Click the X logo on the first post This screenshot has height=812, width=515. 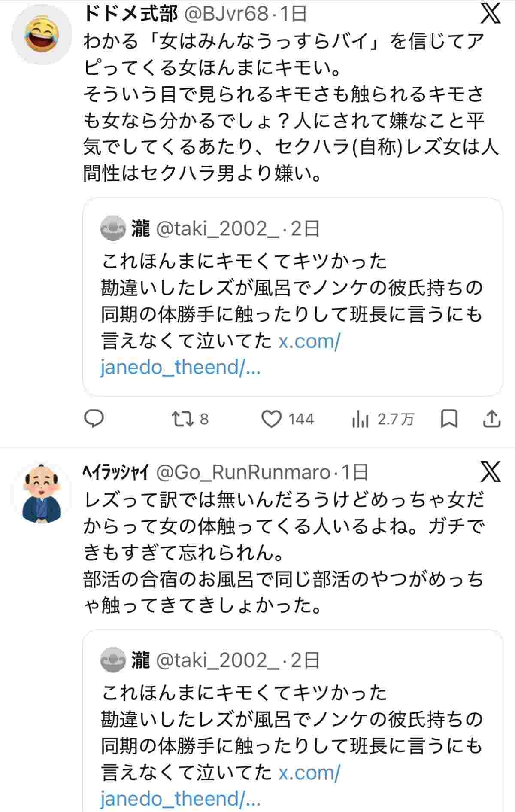pyautogui.click(x=491, y=14)
